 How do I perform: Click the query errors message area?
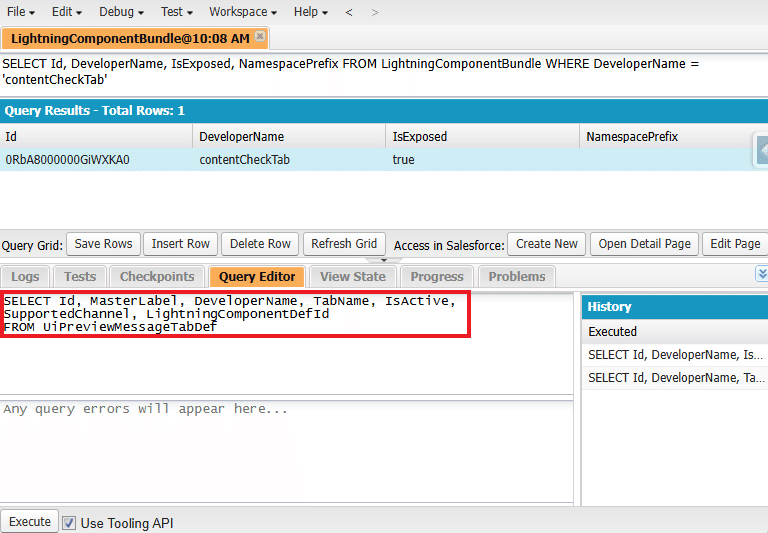click(287, 451)
